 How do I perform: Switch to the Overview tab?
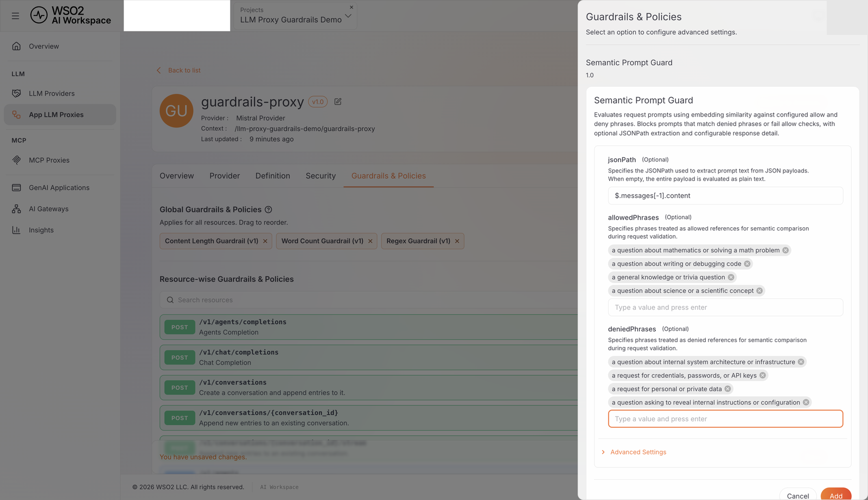pyautogui.click(x=177, y=176)
